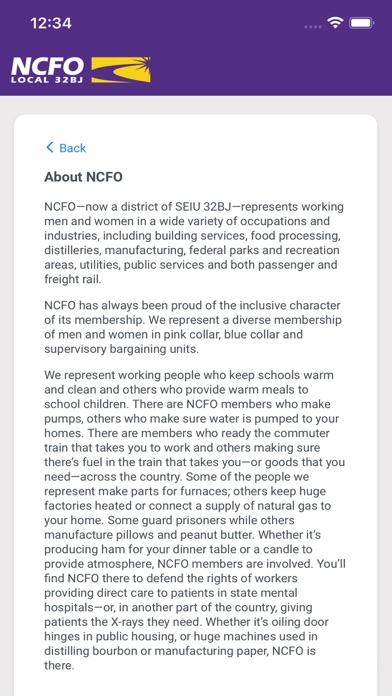Screen dimensions: 392x696
Task: Tap line beginning 'hospitals—or, in another part'
Action: (178, 607)
